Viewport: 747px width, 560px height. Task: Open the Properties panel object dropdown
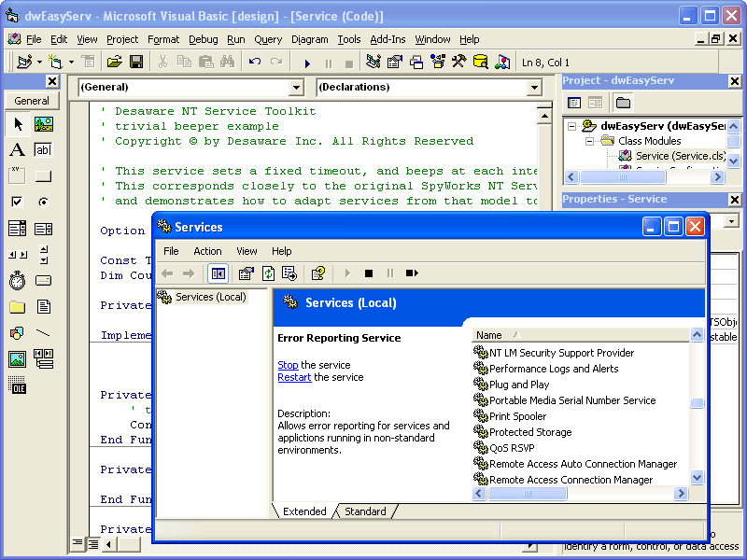coord(731,221)
